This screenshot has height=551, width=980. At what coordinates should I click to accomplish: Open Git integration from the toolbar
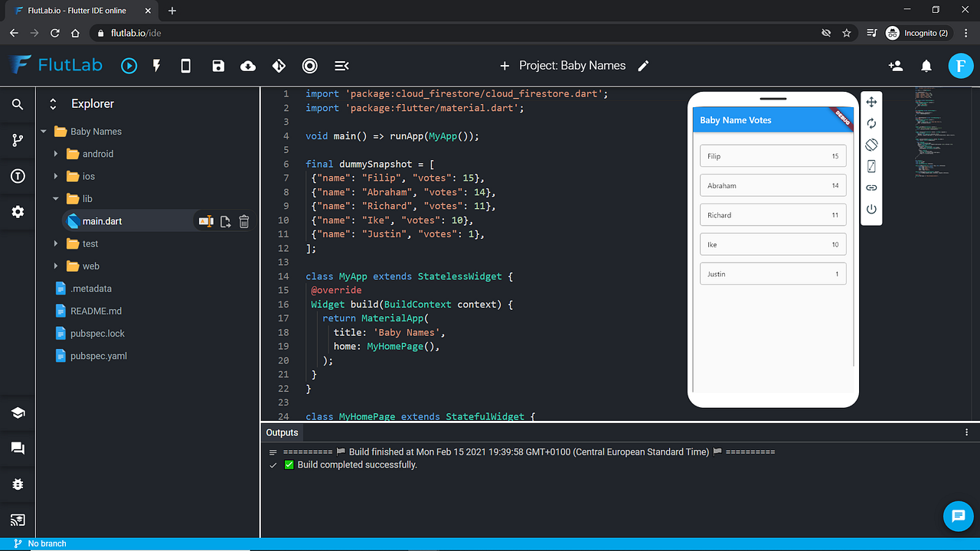click(279, 66)
